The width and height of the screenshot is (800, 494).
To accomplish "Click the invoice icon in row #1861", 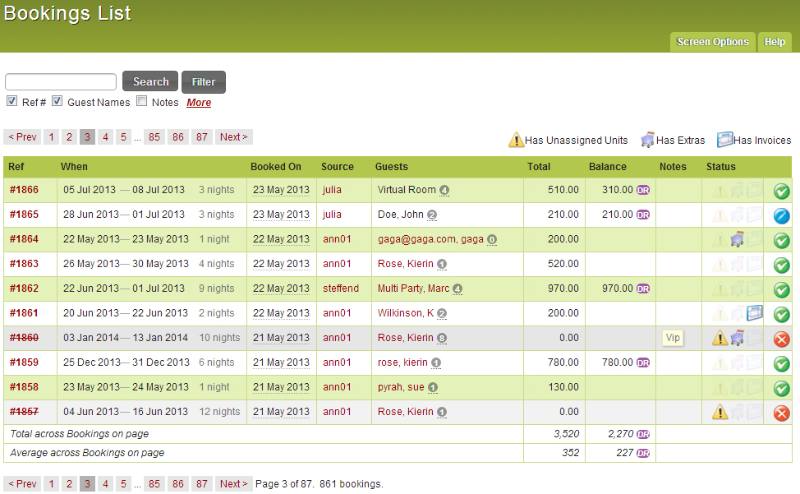I will pos(755,313).
